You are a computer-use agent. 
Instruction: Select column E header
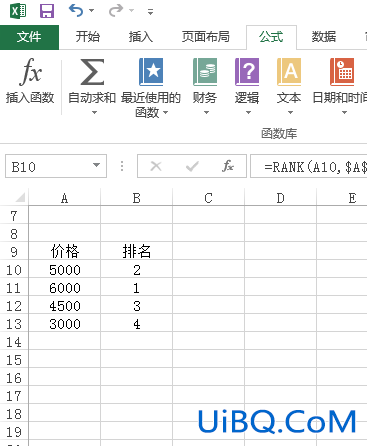[x=342, y=198]
